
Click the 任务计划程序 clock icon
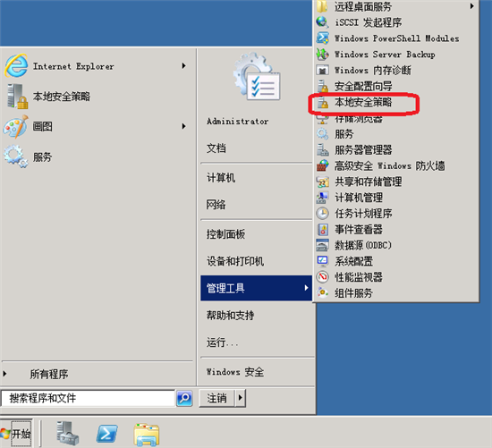[x=323, y=214]
